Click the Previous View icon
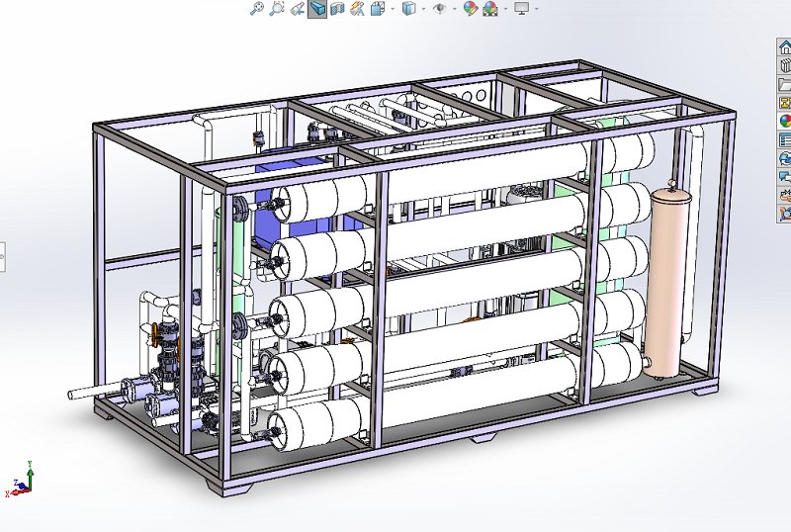 point(298,8)
